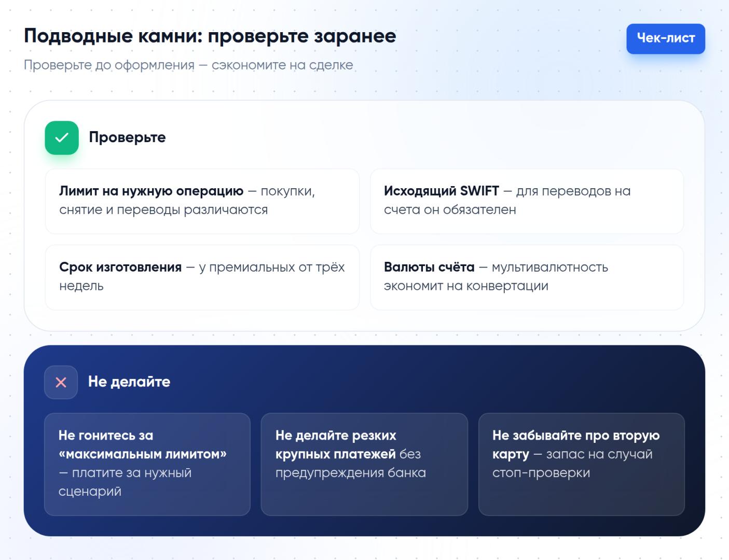Select the Срок изготовления card

202,277
